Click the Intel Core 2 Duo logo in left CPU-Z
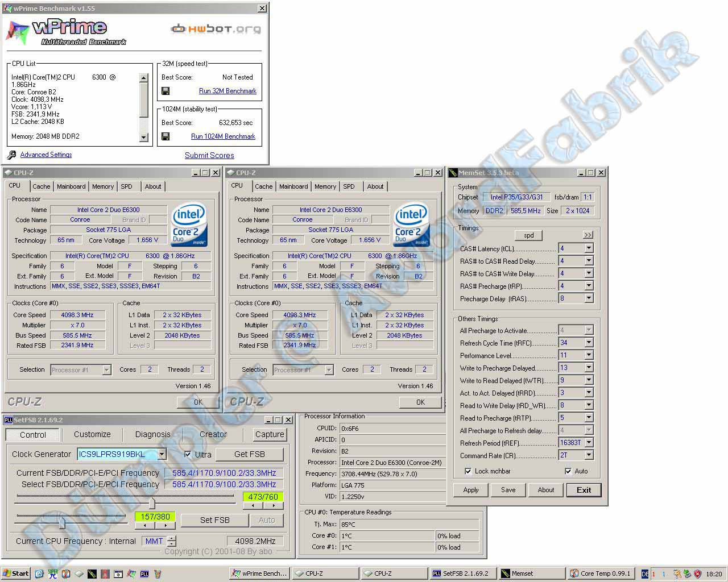 click(189, 226)
